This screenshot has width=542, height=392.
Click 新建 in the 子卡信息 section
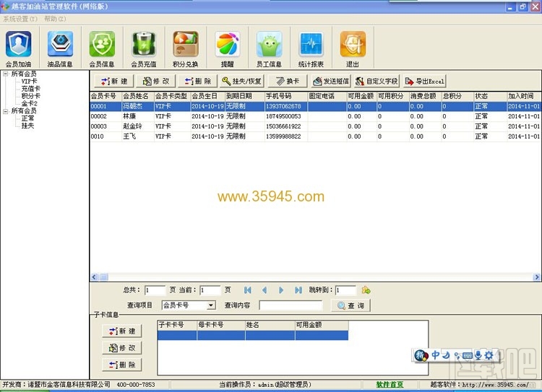click(x=122, y=331)
